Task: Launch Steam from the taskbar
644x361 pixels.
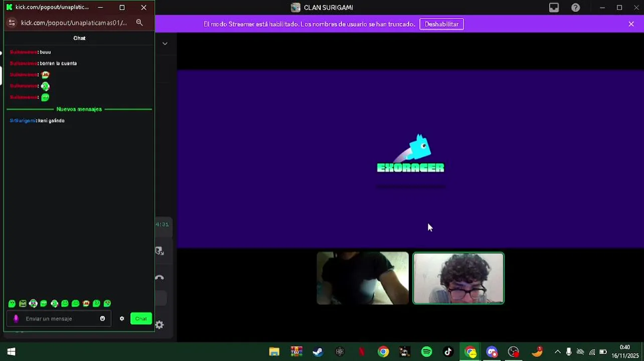Action: tap(317, 351)
